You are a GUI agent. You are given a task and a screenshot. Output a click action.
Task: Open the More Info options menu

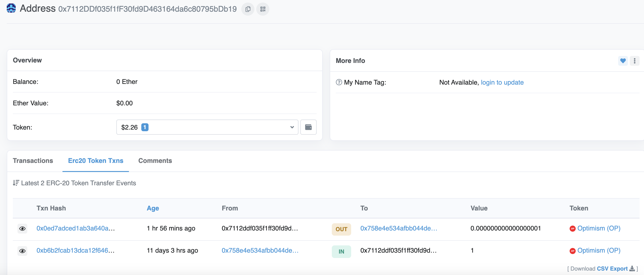634,61
